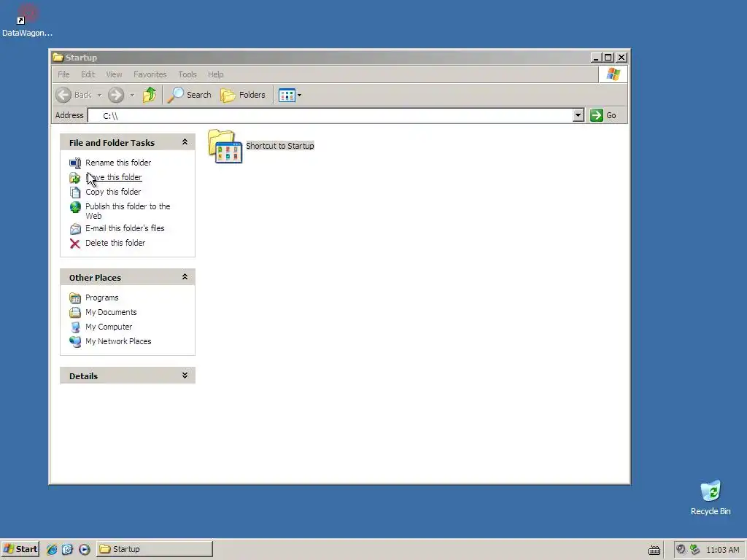Select the Recycle Bin on desktop
Screen dimensions: 747x560
pos(711,497)
